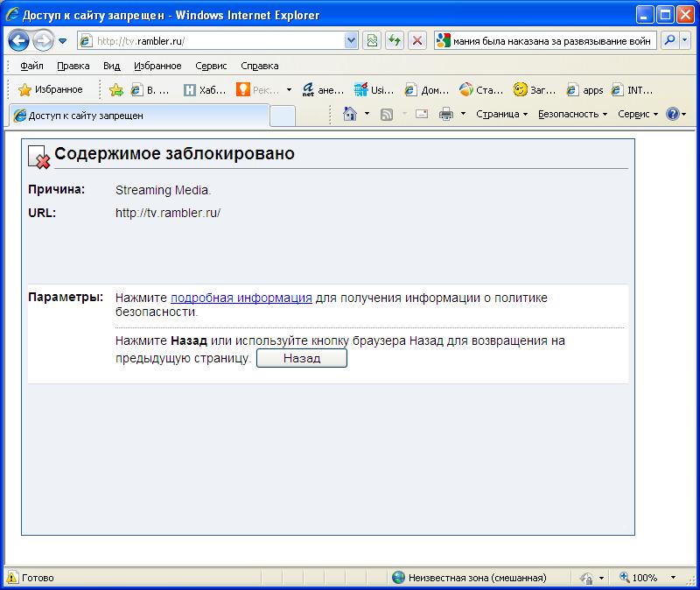
Task: Open the Справка menu
Action: 259,66
